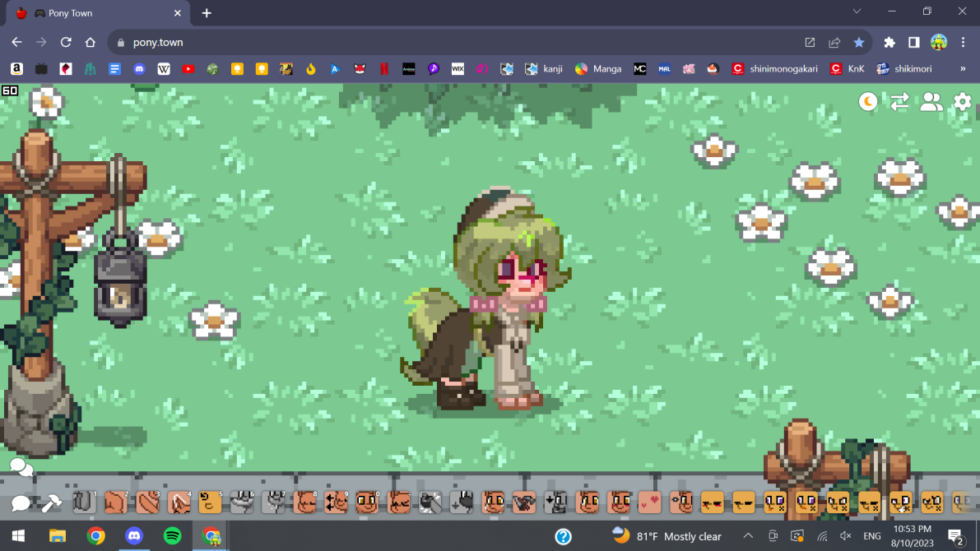Open the game settings gear
This screenshot has width=980, height=551.
pos(962,102)
